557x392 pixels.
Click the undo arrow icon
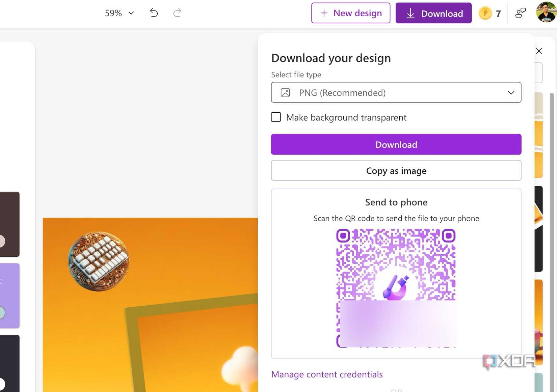(154, 13)
